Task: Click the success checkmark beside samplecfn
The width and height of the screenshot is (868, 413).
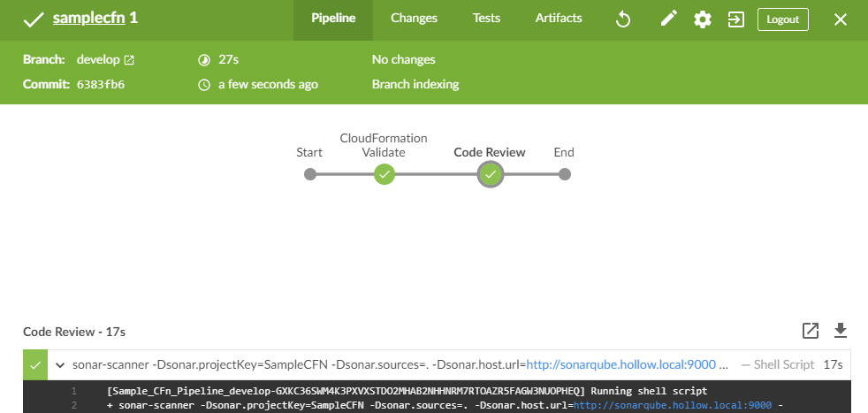Action: click(x=34, y=19)
